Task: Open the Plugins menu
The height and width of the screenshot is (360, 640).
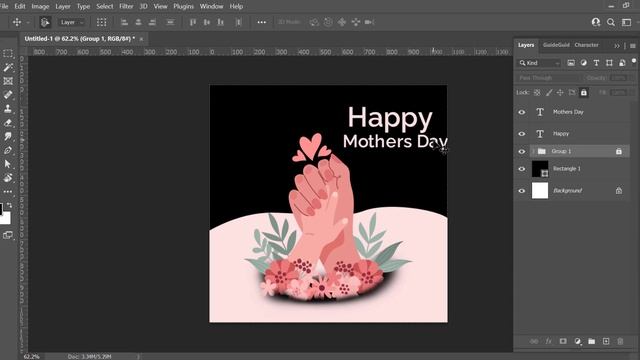Action: click(x=183, y=6)
